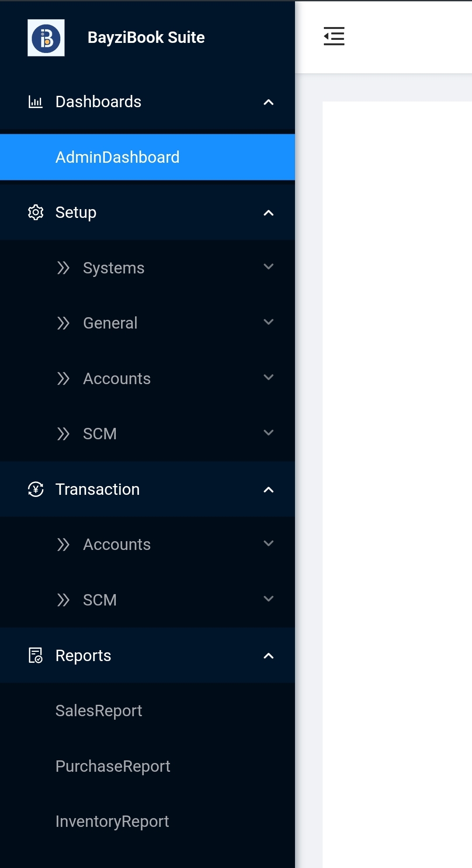Collapse the Transaction section chevron
The height and width of the screenshot is (868, 472).
pyautogui.click(x=268, y=490)
